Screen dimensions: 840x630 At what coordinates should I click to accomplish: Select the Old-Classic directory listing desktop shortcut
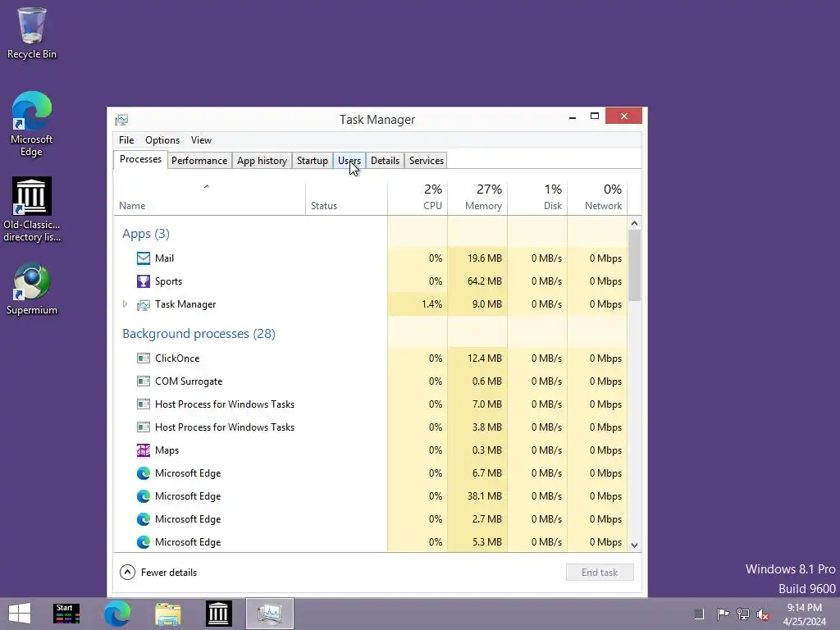pyautogui.click(x=32, y=209)
